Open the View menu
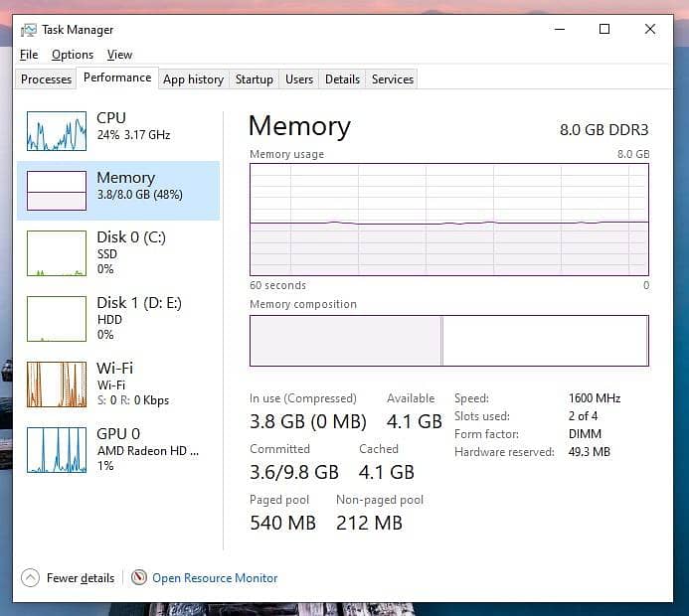 tap(119, 55)
